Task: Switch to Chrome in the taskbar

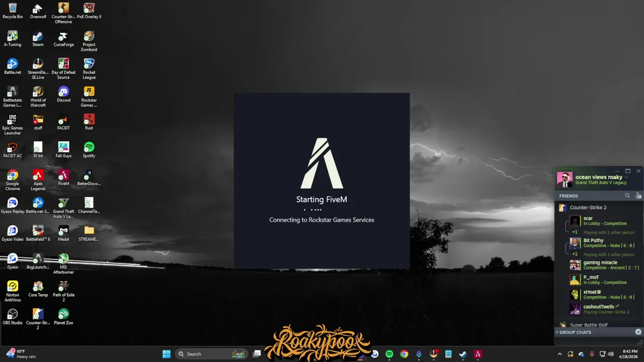Action: 404,354
